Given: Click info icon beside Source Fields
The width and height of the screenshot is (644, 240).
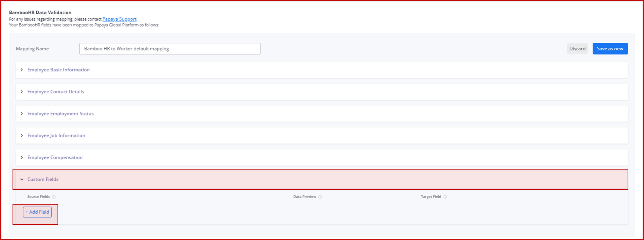Looking at the screenshot, I should tap(54, 197).
